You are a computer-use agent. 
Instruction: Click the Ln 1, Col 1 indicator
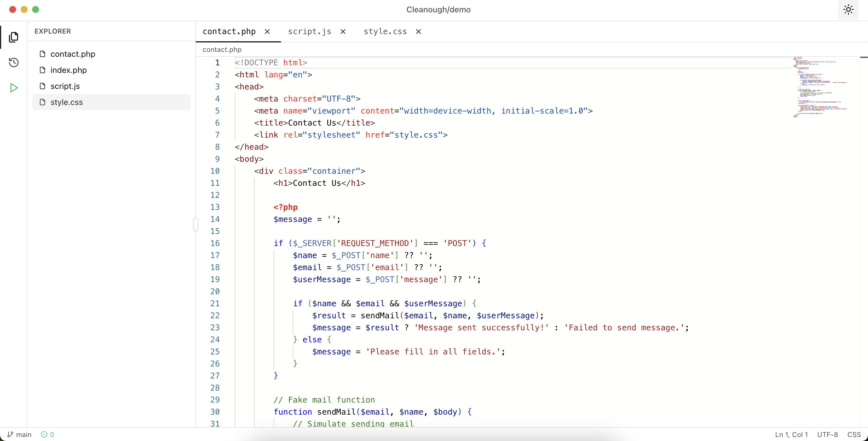(791, 434)
